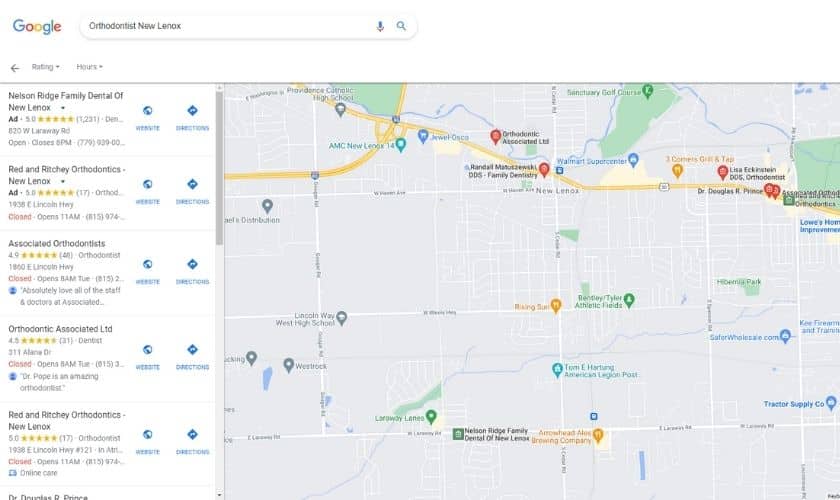Screen dimensions: 840x500
Task: Click the Jewel-Osco map marker
Action: pyautogui.click(x=423, y=135)
